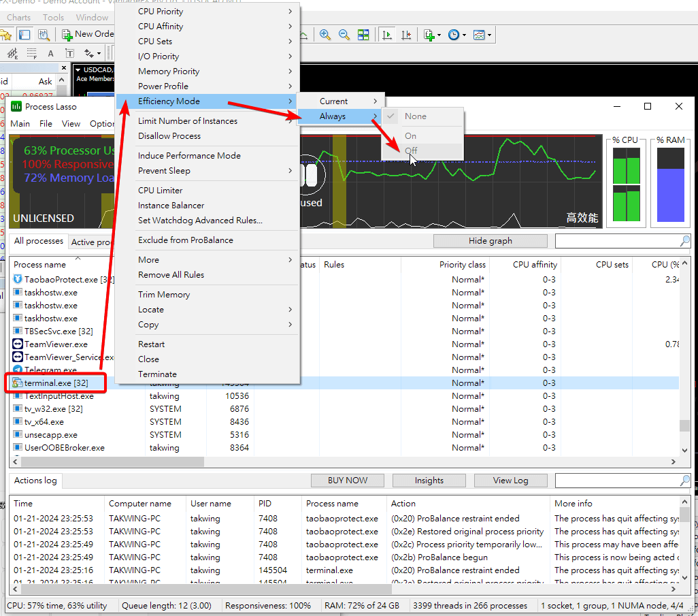Click the BUY NOW button

coord(347,481)
